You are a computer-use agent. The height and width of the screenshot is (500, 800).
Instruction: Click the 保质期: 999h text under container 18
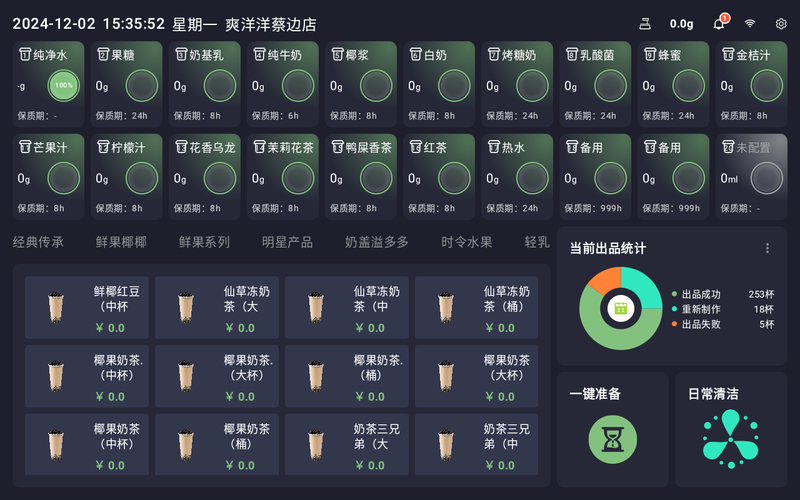tap(593, 208)
